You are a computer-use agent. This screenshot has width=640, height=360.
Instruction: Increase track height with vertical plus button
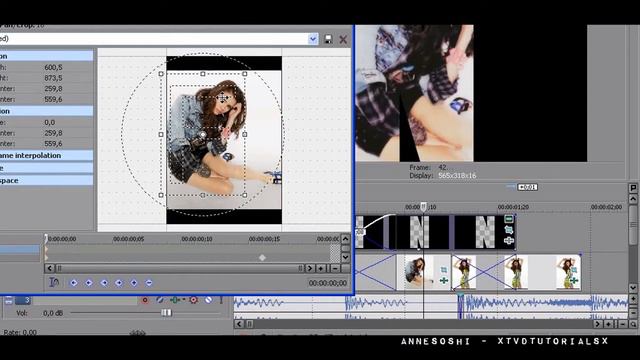[x=633, y=299]
